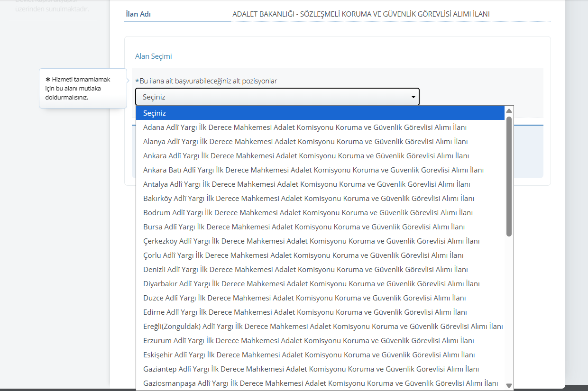
Task: Choose Bursa Adlî Yargı option
Action: pos(320,227)
